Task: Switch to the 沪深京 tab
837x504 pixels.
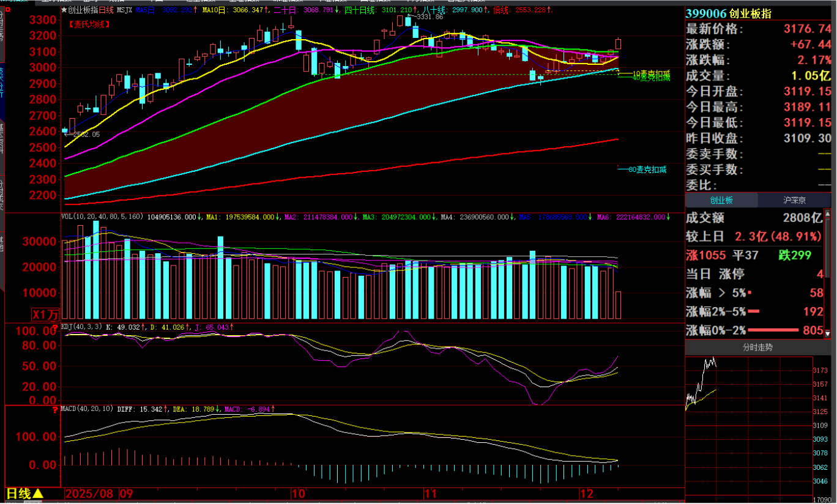Action: click(794, 200)
